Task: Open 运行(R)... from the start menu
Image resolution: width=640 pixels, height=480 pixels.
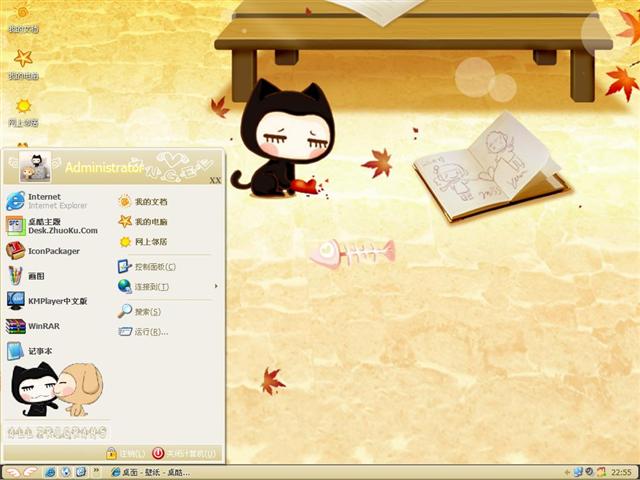Action: pos(143,331)
